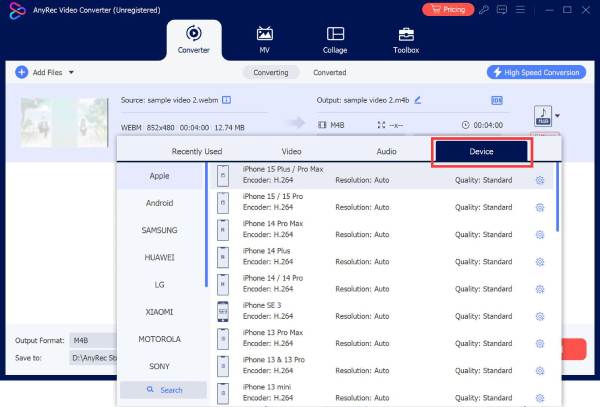Viewport: 600px width, 407px height.
Task: Open the feedback message icon
Action: click(502, 10)
